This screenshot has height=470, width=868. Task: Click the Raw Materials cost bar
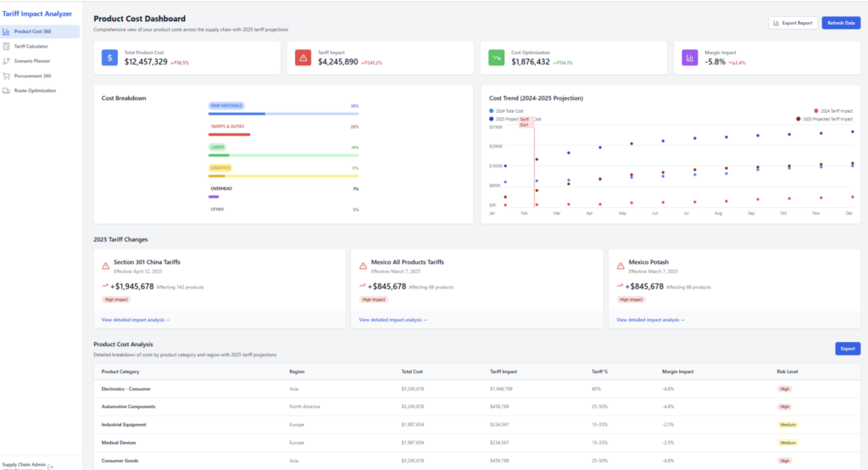tap(283, 114)
